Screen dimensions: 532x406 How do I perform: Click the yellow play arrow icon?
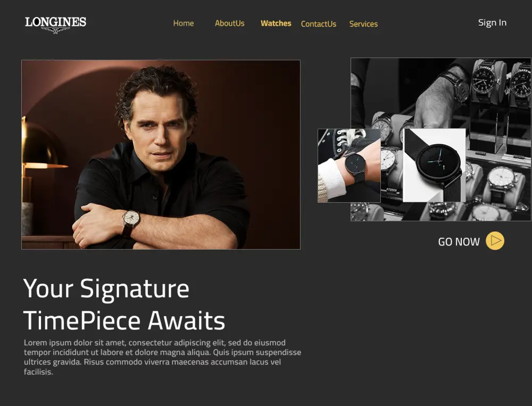tap(495, 241)
